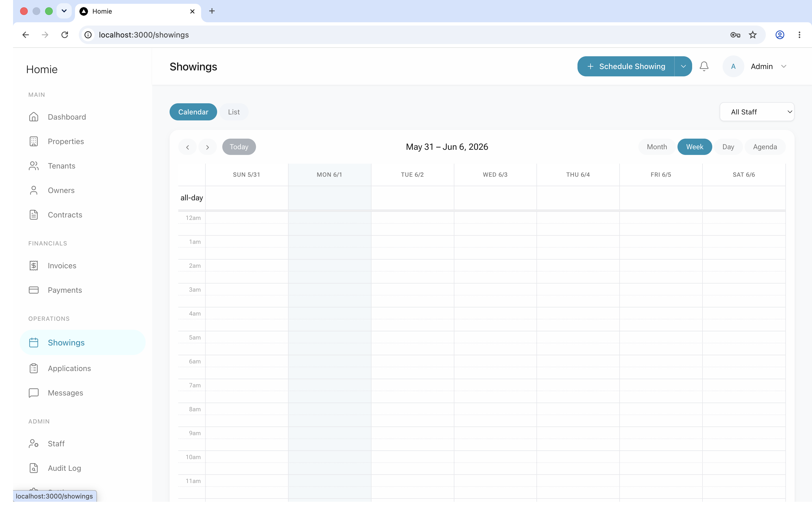The width and height of the screenshot is (812, 517).
Task: Click the Owners person icon
Action: [34, 190]
